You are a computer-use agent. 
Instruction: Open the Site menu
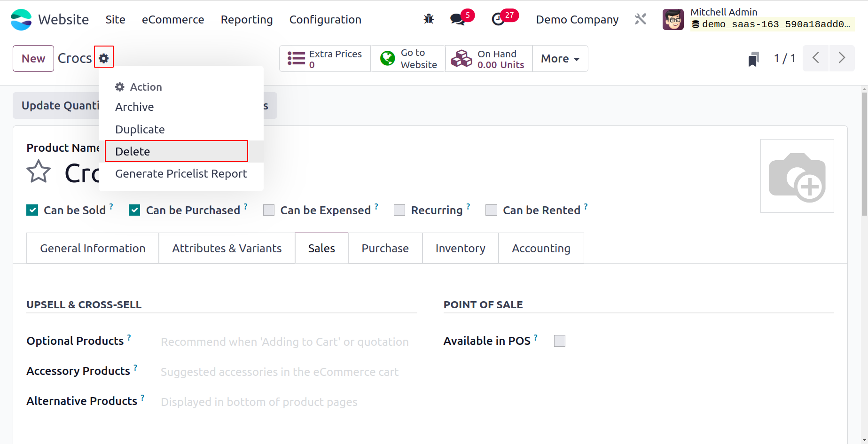pos(115,20)
